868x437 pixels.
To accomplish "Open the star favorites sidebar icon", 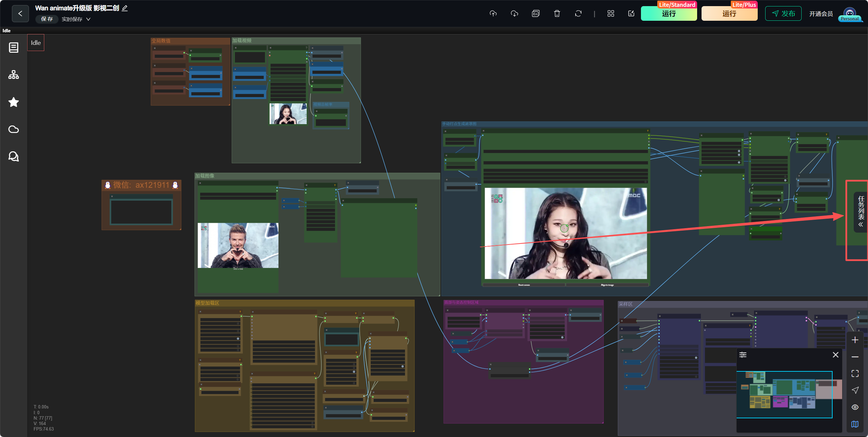I will [x=14, y=102].
